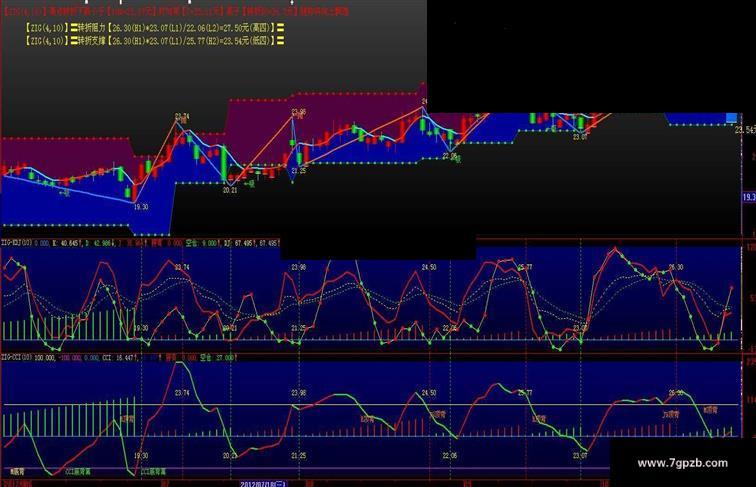Select the 25.77 label in the KDJ panel
Image resolution: width=756 pixels, height=487 pixels.
pos(525,267)
